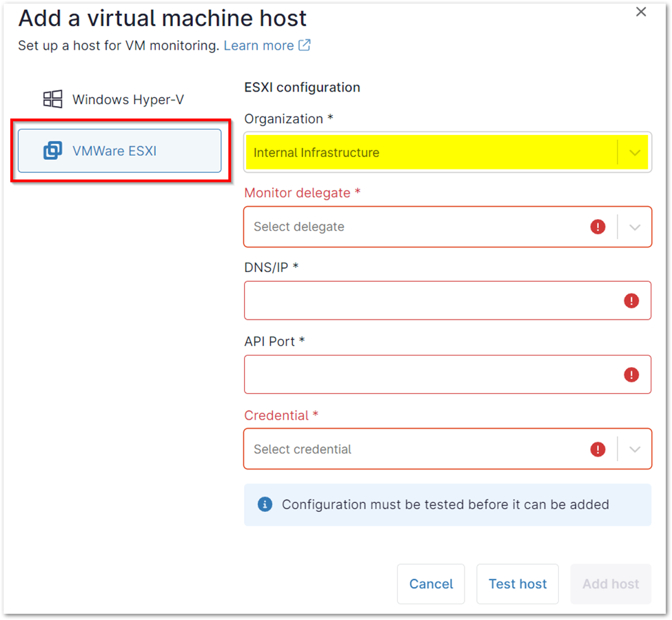This screenshot has height=620, width=672.
Task: Click the Windows Hyper-V logo icon
Action: point(52,99)
